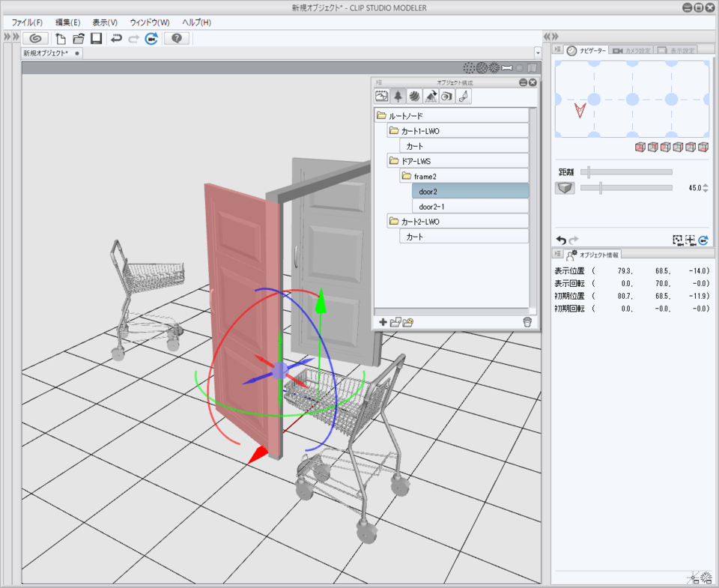The image size is (719, 588).
Task: Click import from file folder icon
Action: [408, 322]
